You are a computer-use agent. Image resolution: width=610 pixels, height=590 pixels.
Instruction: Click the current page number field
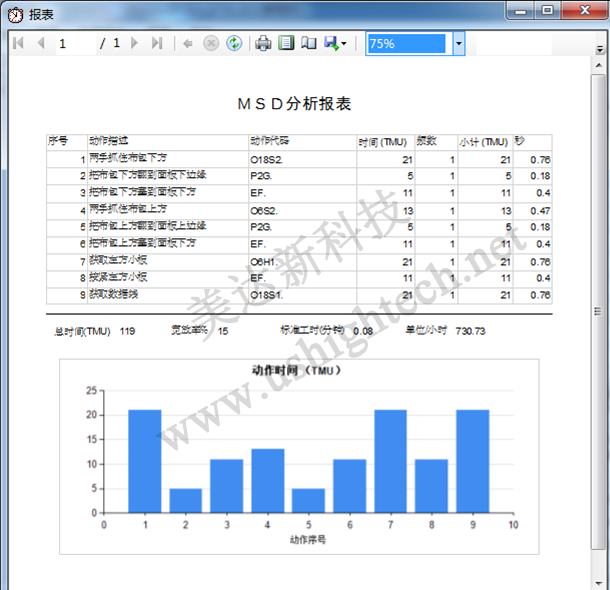pos(75,44)
